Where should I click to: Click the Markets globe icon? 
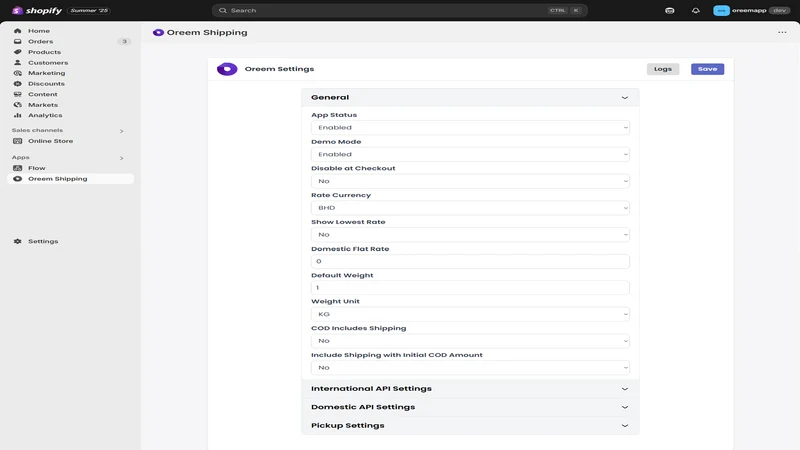17,105
